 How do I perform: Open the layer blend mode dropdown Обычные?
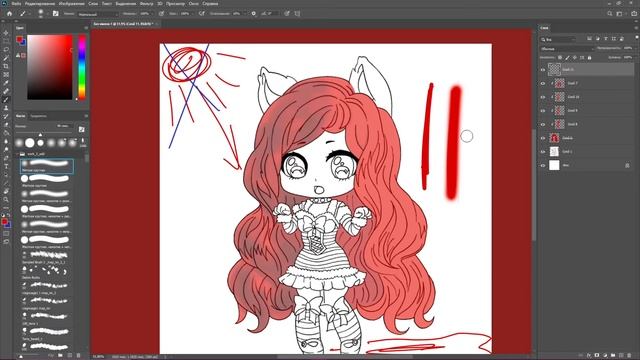pyautogui.click(x=567, y=49)
